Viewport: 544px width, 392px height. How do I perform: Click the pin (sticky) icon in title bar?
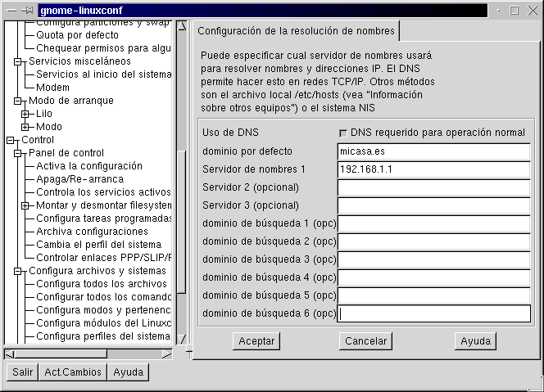(x=27, y=11)
